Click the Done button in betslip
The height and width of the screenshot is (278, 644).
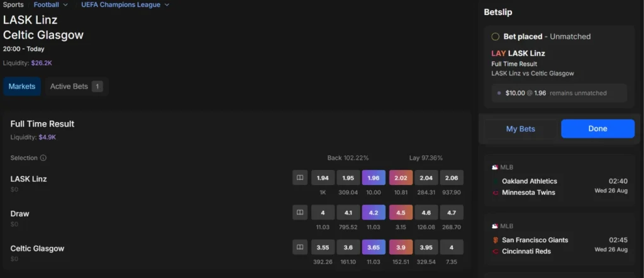tap(597, 128)
